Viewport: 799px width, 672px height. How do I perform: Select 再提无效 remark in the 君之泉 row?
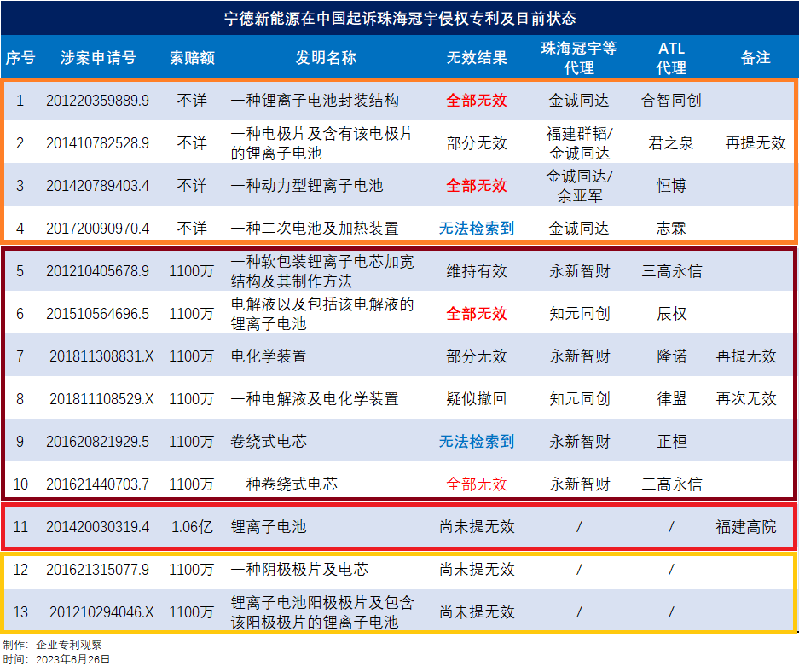tap(756, 143)
